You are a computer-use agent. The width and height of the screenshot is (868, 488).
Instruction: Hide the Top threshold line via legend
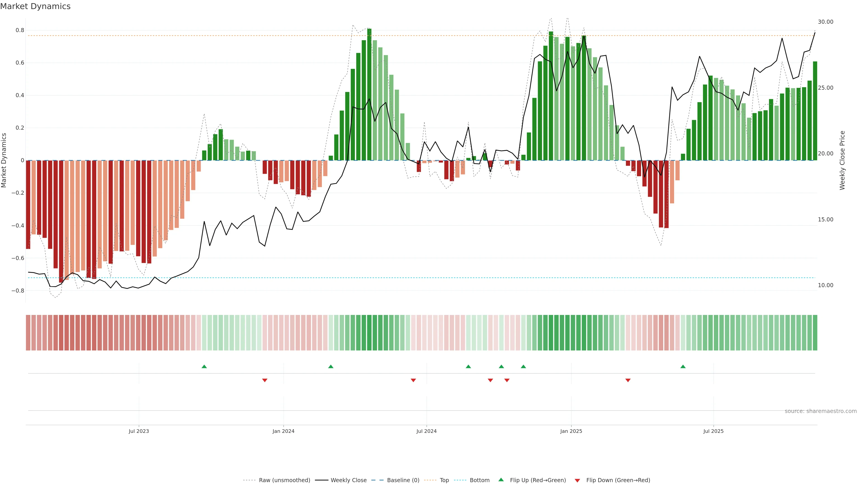tap(444, 480)
